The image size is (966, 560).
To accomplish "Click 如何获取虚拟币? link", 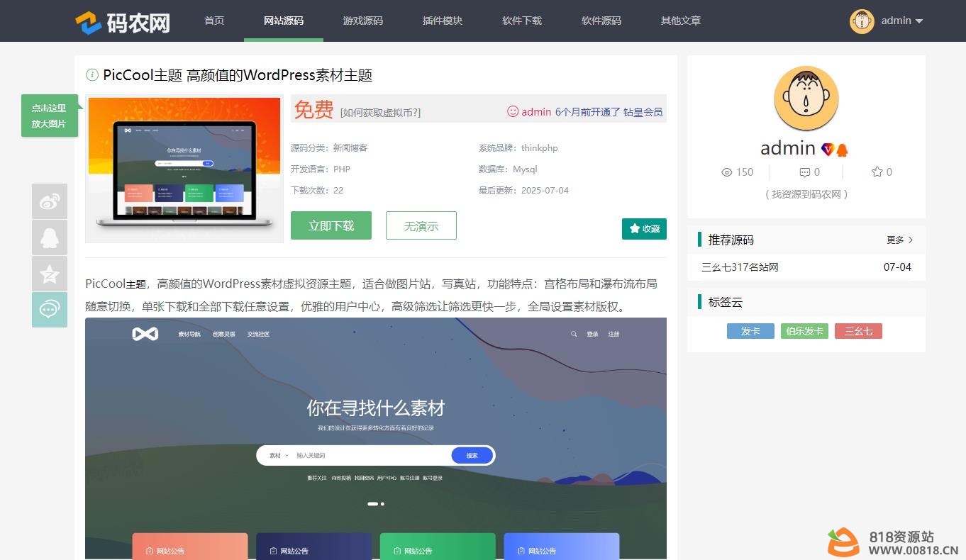I will coord(380,112).
